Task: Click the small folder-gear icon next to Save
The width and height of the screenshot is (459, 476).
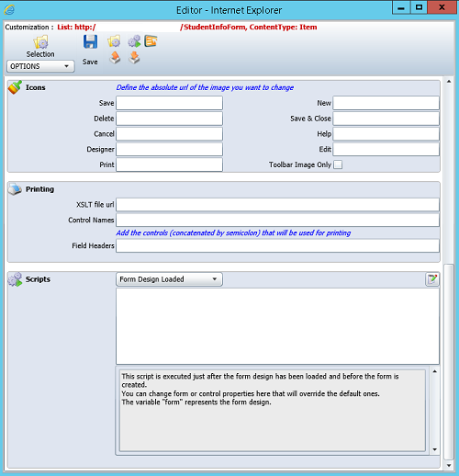Action: [114, 41]
